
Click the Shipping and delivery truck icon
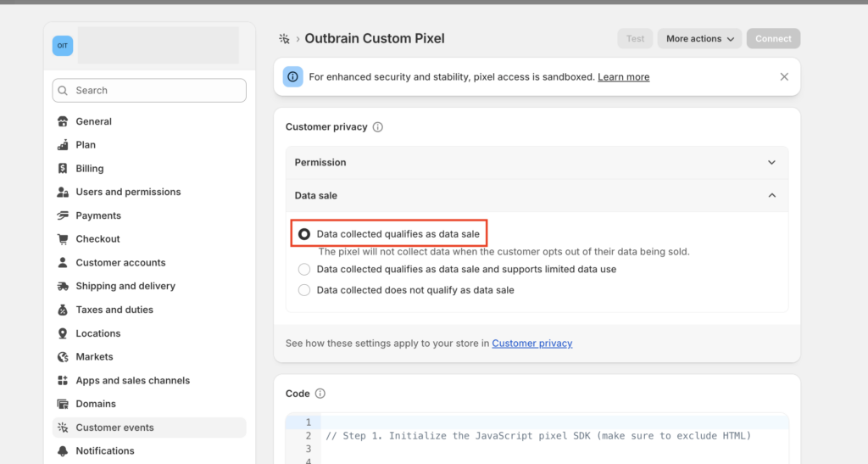(63, 286)
